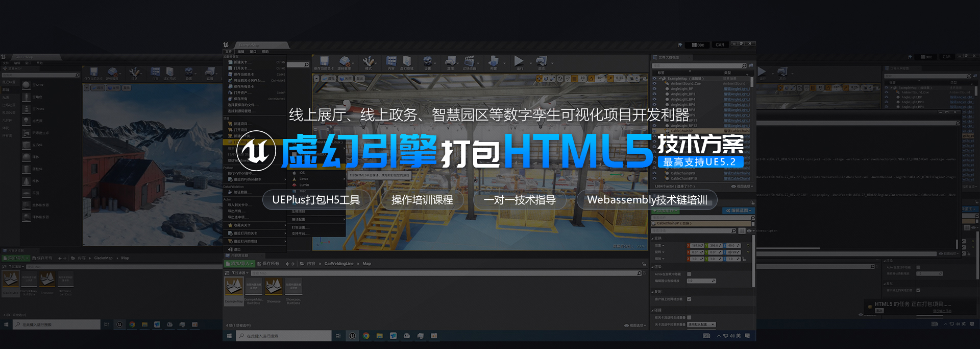The width and height of the screenshot is (980, 349).
Task: Click the UEPlus打包H5工具 button
Action: [x=316, y=200]
